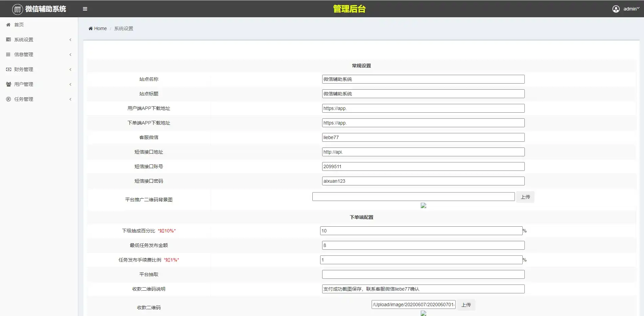Toggle the sidebar hamburger menu icon
Viewport: 644px width, 316px height.
click(x=85, y=9)
